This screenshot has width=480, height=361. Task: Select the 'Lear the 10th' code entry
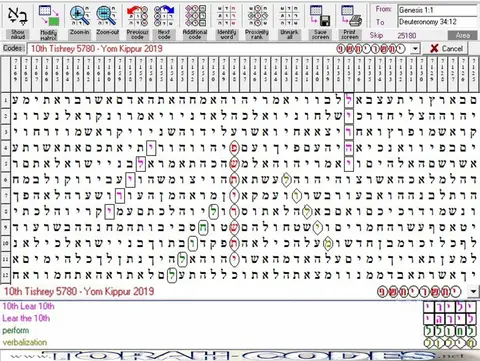26,318
